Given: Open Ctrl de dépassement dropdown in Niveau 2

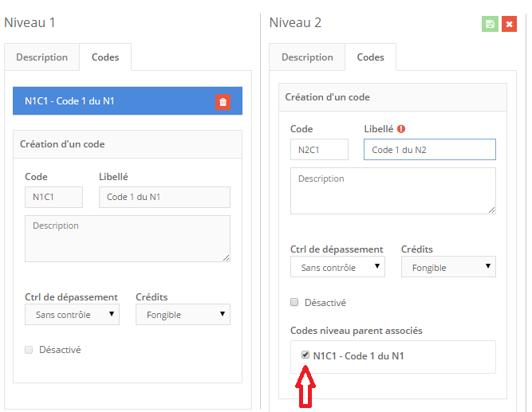Looking at the screenshot, I should click(337, 267).
